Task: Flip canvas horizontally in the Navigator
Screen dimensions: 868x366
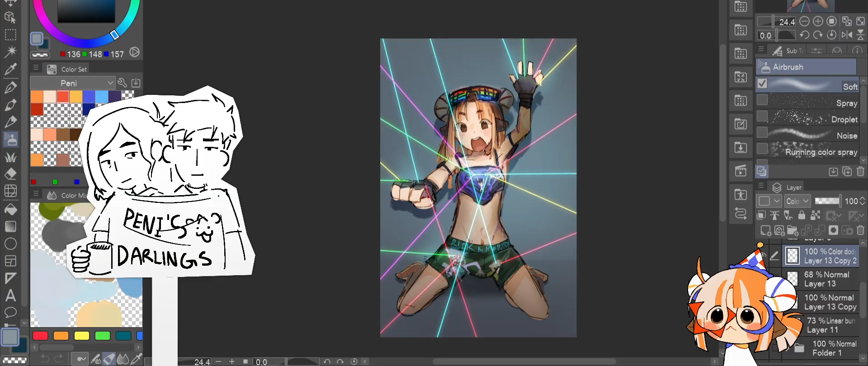Action: pyautogui.click(x=847, y=35)
